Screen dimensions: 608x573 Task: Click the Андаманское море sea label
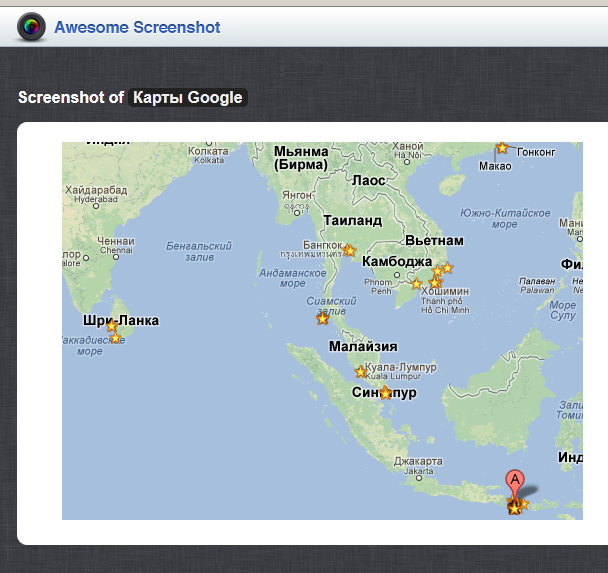click(293, 278)
